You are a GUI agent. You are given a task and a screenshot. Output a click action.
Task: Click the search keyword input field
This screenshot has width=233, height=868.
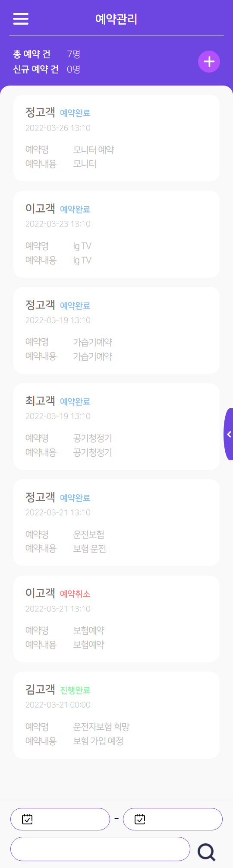click(x=100, y=849)
